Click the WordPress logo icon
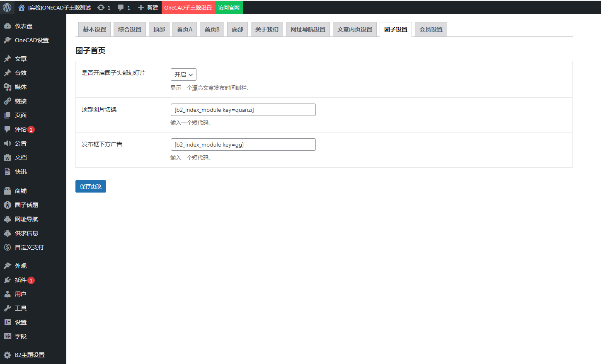The height and width of the screenshot is (364, 601). pos(7,7)
